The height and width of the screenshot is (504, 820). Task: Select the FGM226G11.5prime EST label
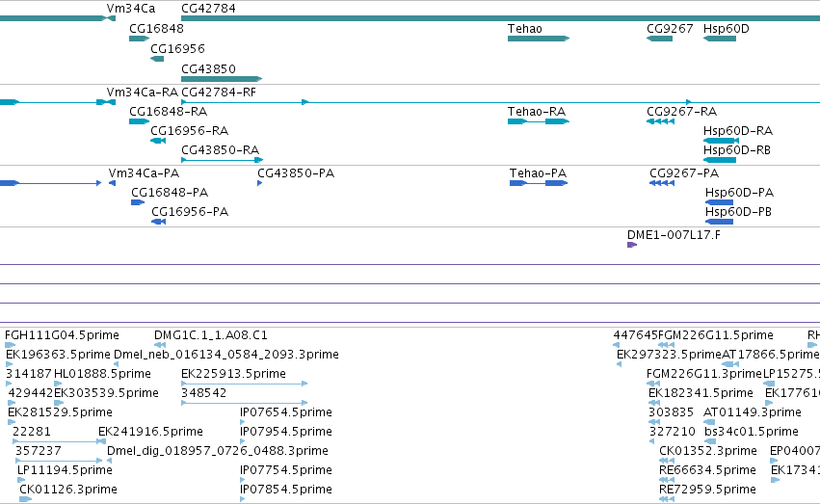pos(716,335)
